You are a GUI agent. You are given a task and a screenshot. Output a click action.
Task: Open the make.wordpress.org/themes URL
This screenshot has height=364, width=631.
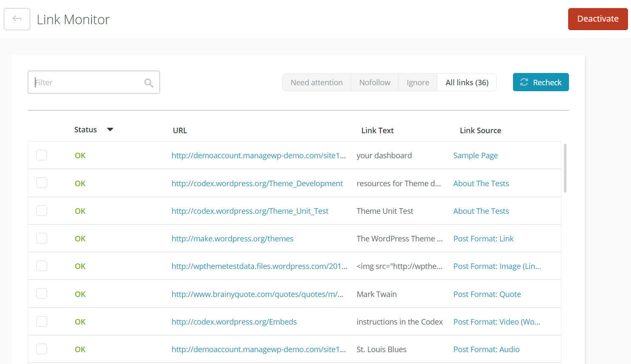point(232,238)
